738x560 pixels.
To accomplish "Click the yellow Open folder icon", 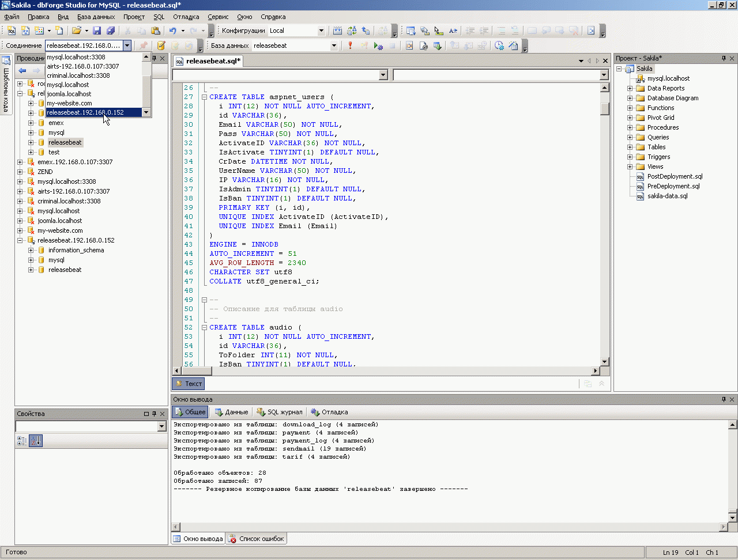I will click(77, 31).
